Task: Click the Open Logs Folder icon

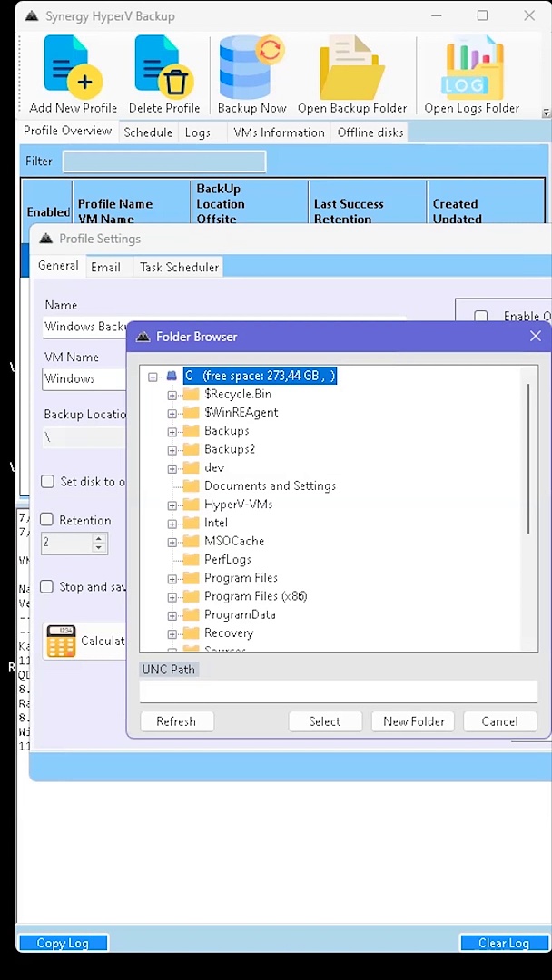Action: tap(472, 67)
